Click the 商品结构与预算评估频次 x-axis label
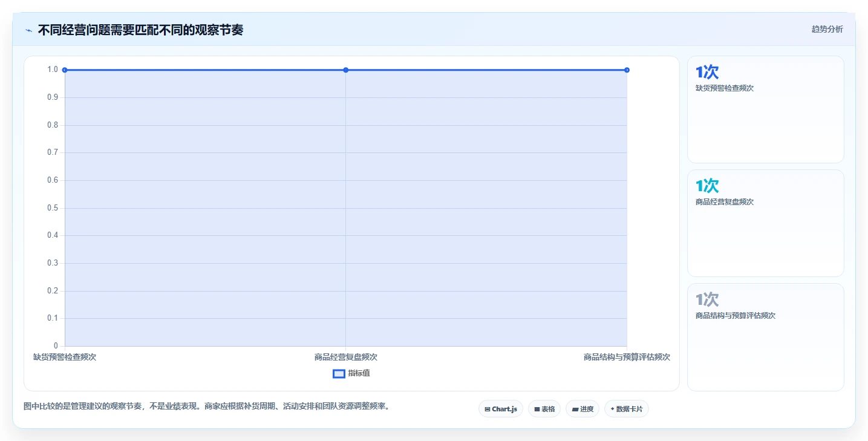The image size is (868, 441). (627, 357)
